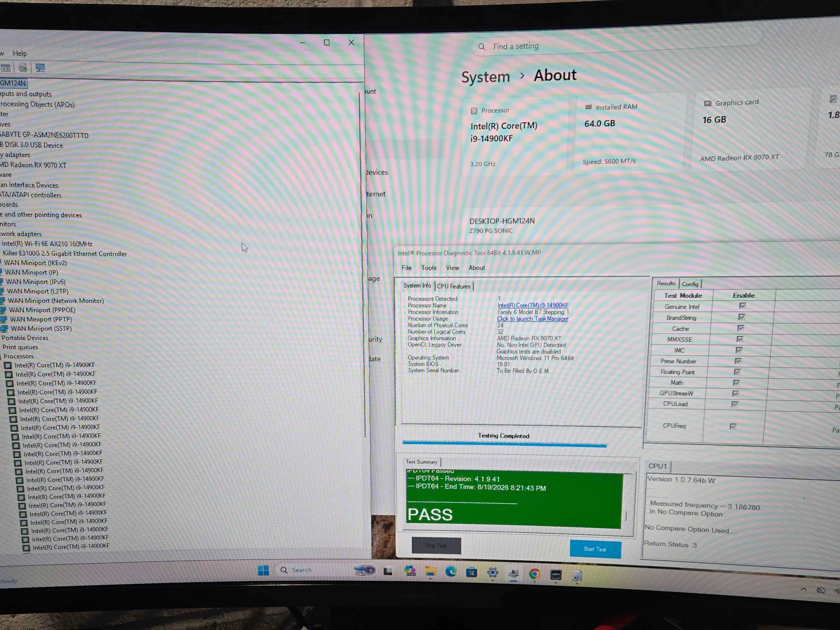Select the Portable Devices category
Viewport: 840px width, 630px height.
(x=25, y=338)
